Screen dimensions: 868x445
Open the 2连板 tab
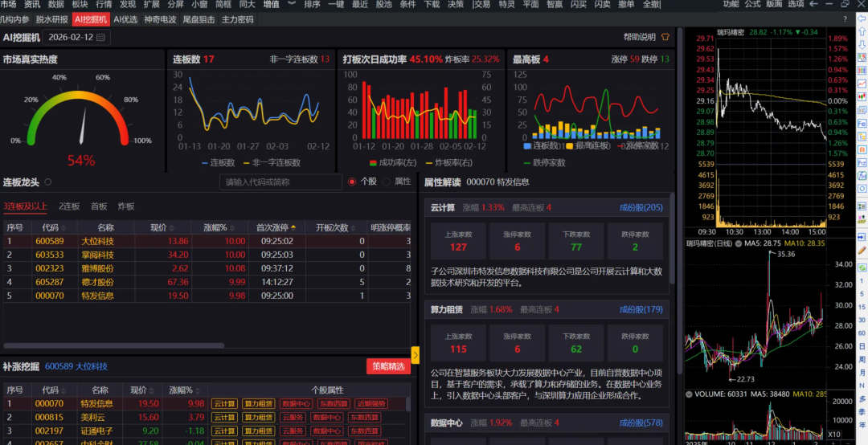[69, 206]
